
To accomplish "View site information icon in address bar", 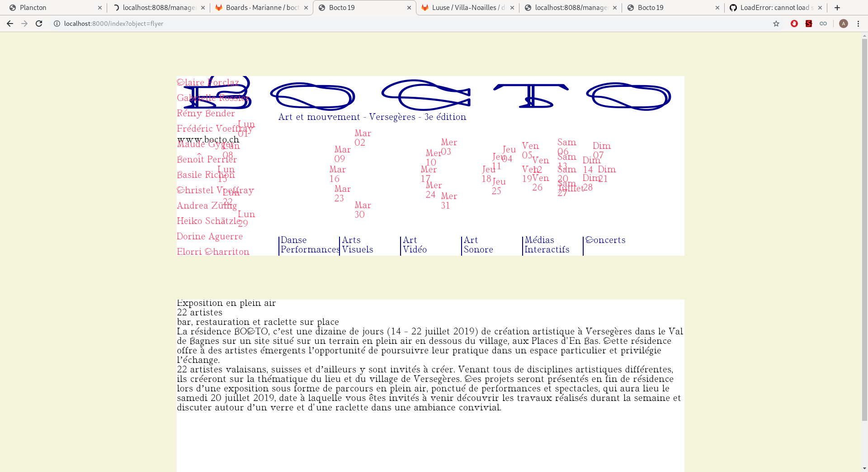I will coord(57,24).
